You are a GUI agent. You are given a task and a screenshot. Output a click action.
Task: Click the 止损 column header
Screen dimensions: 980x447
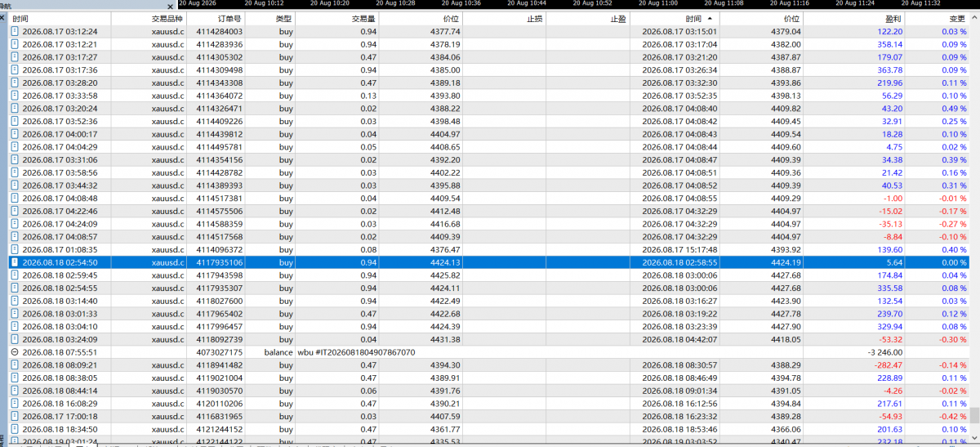pos(535,18)
